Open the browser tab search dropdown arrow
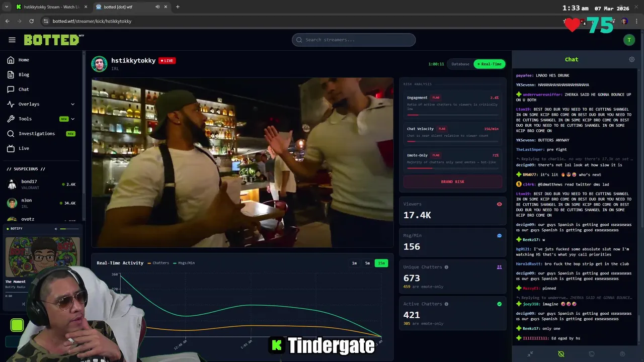 point(7,7)
